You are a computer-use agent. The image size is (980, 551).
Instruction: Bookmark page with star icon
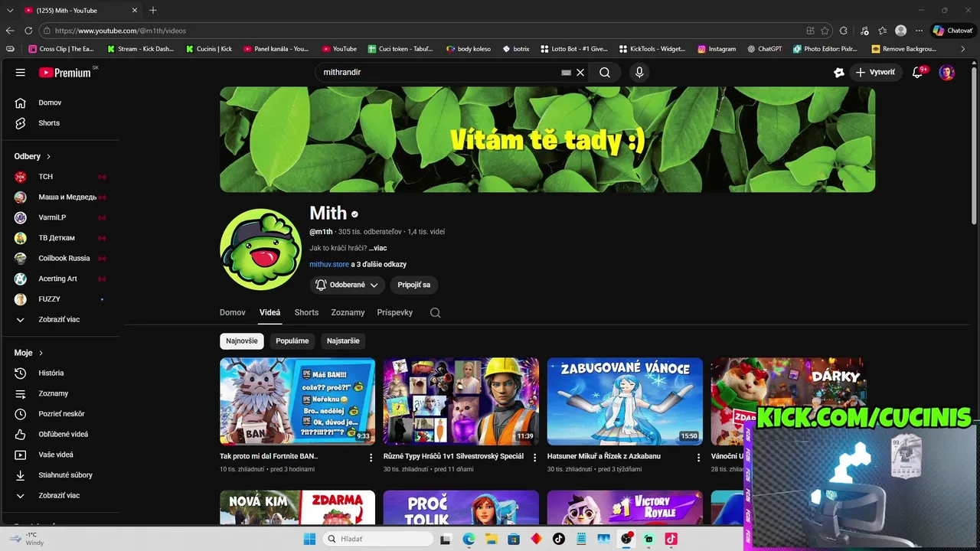(825, 31)
